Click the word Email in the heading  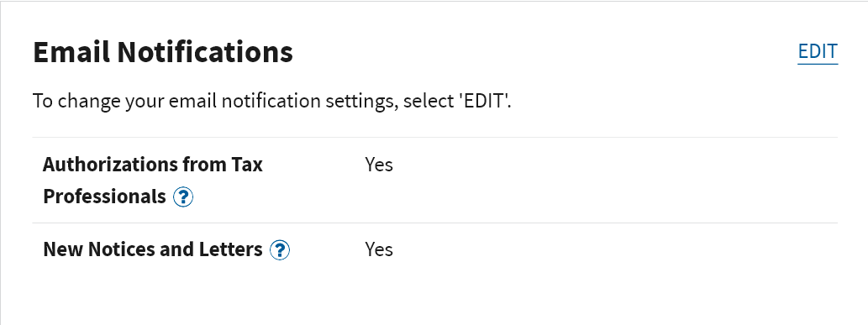71,52
